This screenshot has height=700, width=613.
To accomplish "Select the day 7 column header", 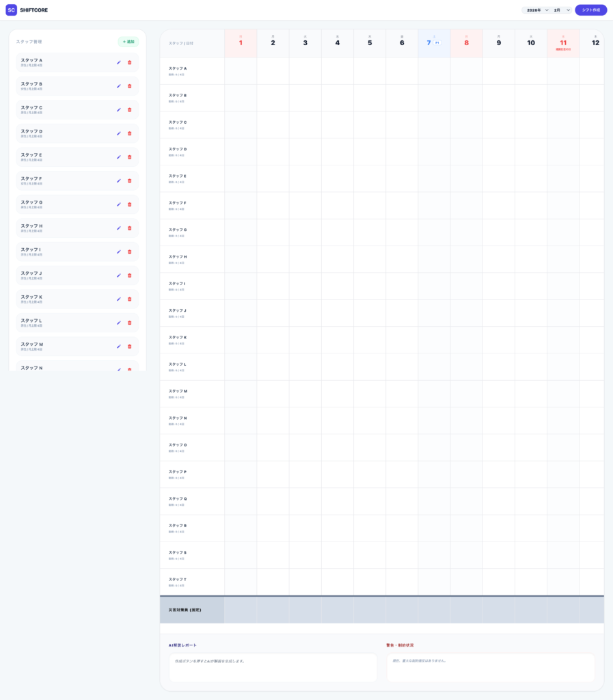I will pos(434,43).
